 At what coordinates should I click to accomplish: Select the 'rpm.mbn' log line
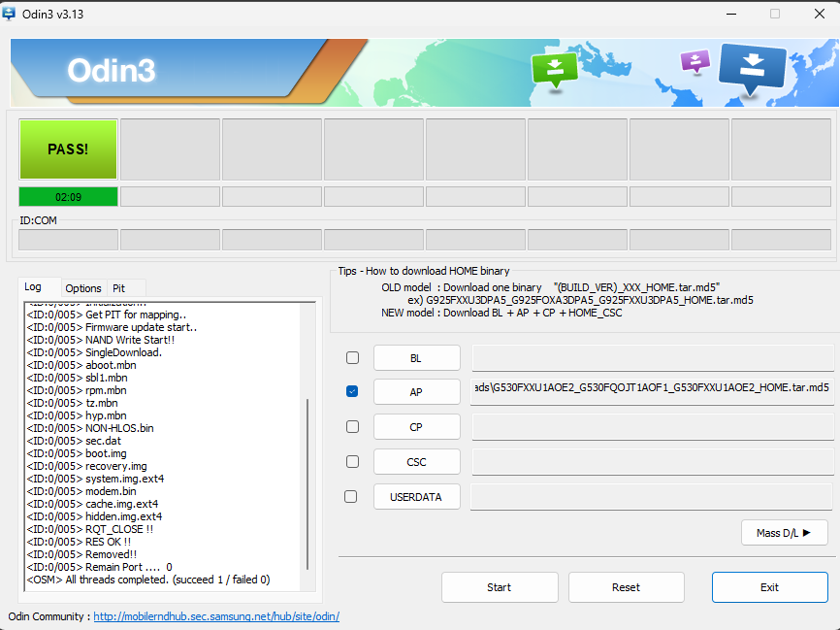click(77, 390)
